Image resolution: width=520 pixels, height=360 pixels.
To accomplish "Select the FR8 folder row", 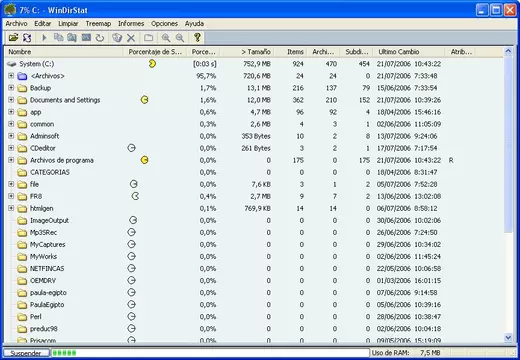I will click(x=254, y=196).
